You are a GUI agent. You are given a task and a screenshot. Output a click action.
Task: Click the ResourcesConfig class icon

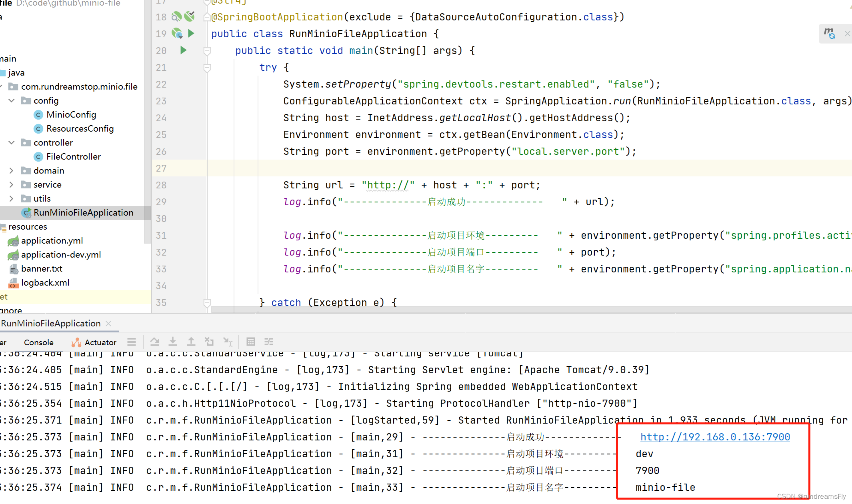click(x=38, y=129)
